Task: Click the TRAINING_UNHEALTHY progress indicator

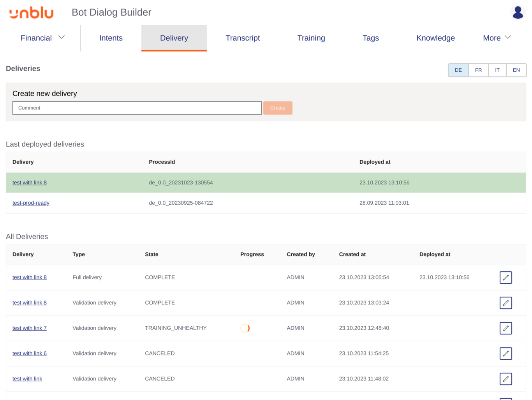Action: (245, 328)
